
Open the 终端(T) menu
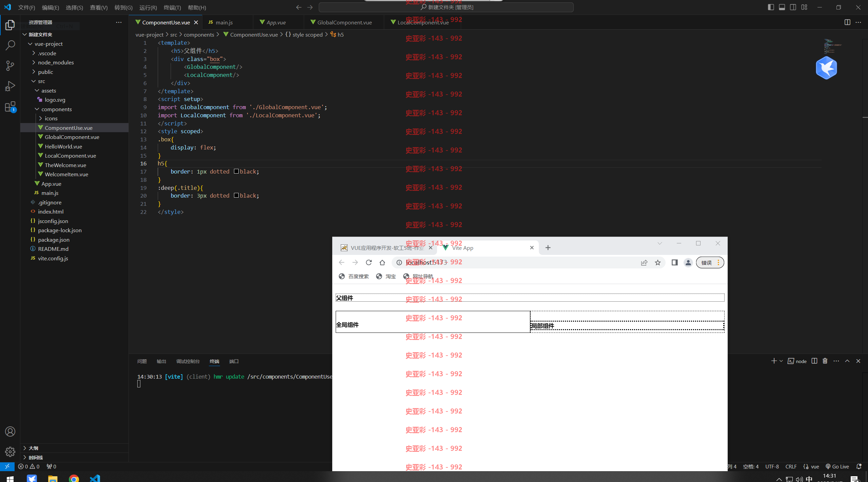172,7
